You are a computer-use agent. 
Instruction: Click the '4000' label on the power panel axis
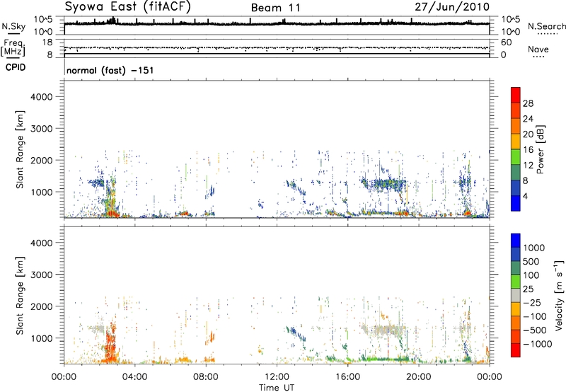[41, 97]
